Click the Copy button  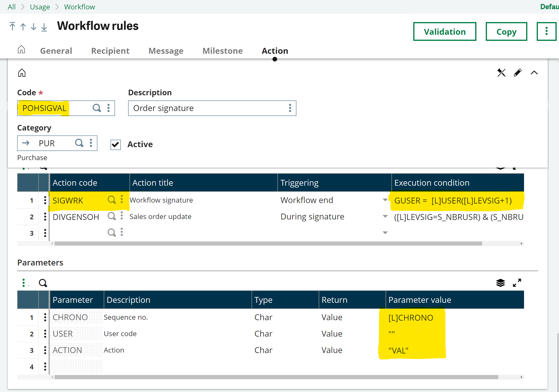click(x=506, y=32)
